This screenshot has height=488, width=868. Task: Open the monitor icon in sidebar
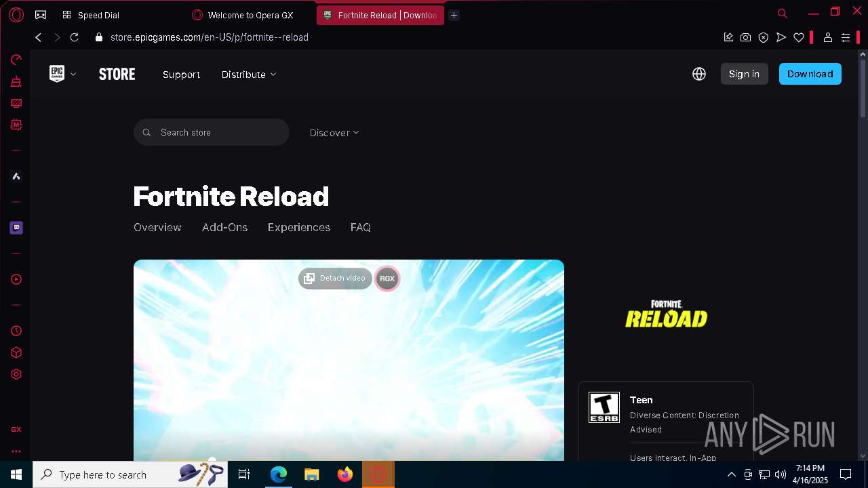[x=16, y=103]
